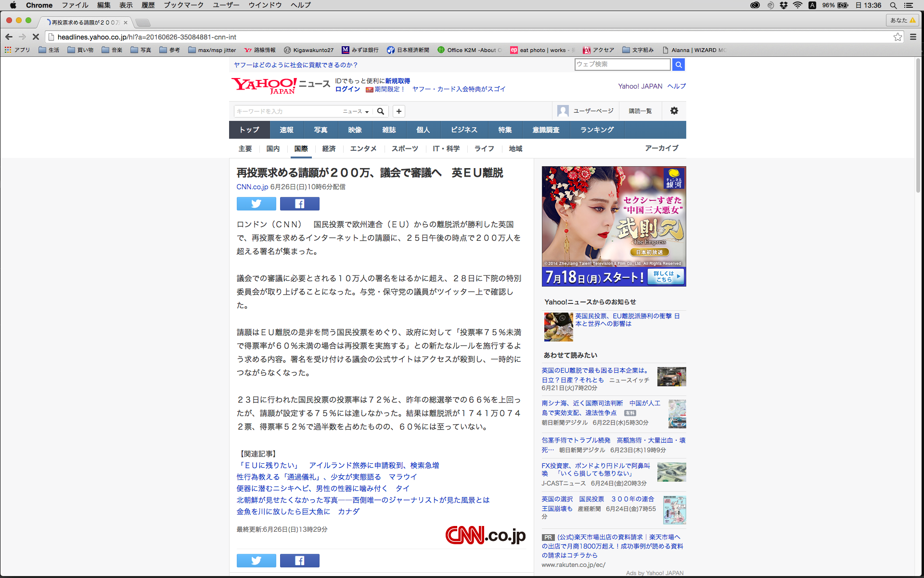
Task: Switch to ランキング navigation tab
Action: point(597,130)
